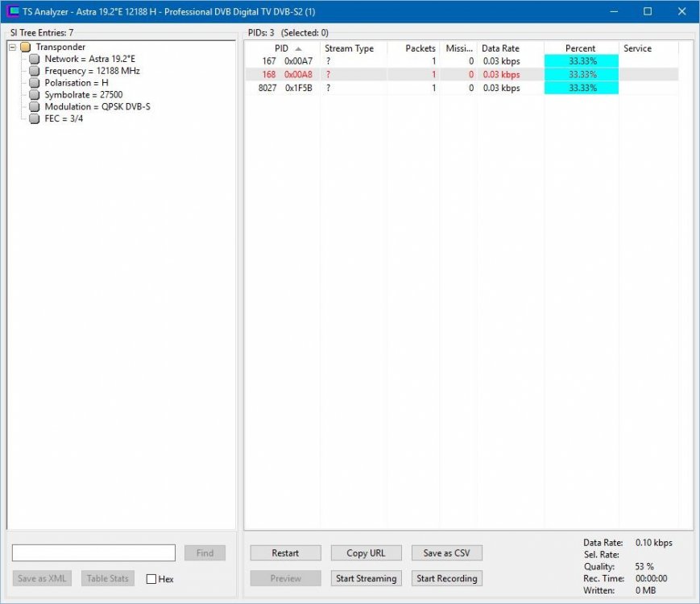Minimize the TS Analyzer window
The width and height of the screenshot is (700, 604).
coord(615,11)
